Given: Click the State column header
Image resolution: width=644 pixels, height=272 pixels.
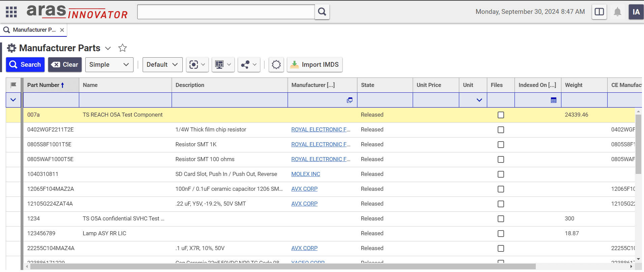Looking at the screenshot, I should pos(385,85).
